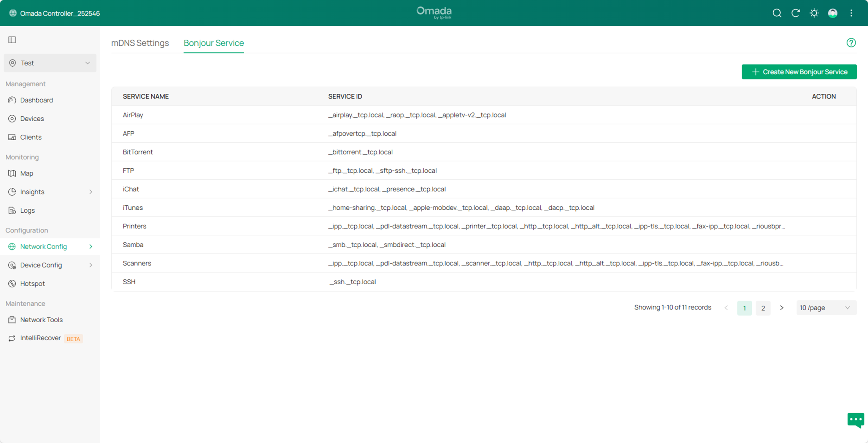Expand the Test site selector dropdown
Screen dimensions: 868x443
tap(88, 63)
